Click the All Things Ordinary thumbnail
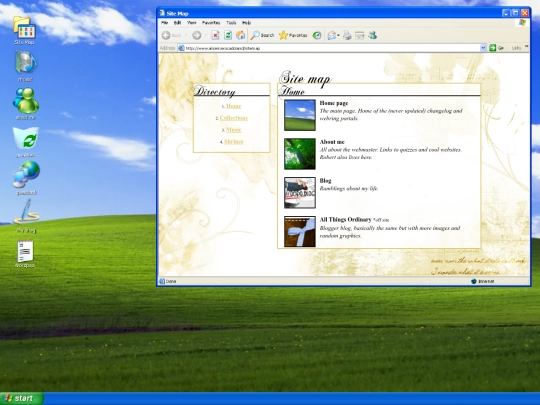The width and height of the screenshot is (540, 405). coord(300,232)
